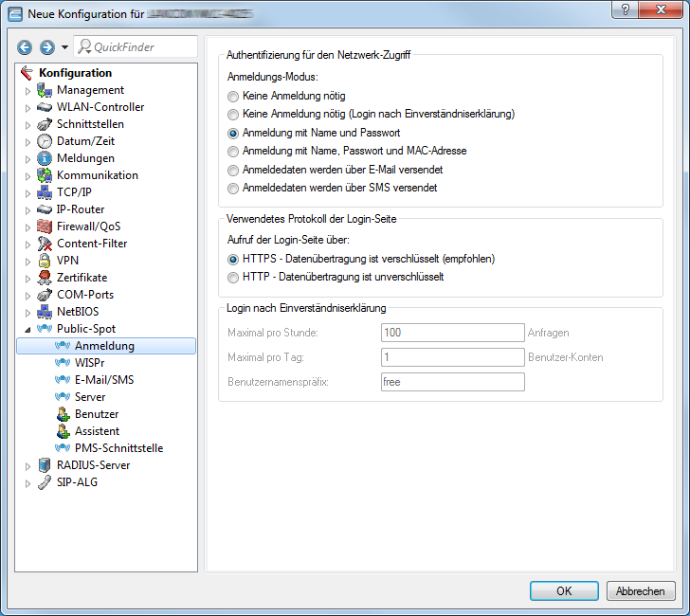Click the VPN padlock icon
This screenshot has height=616, width=690.
tap(45, 261)
